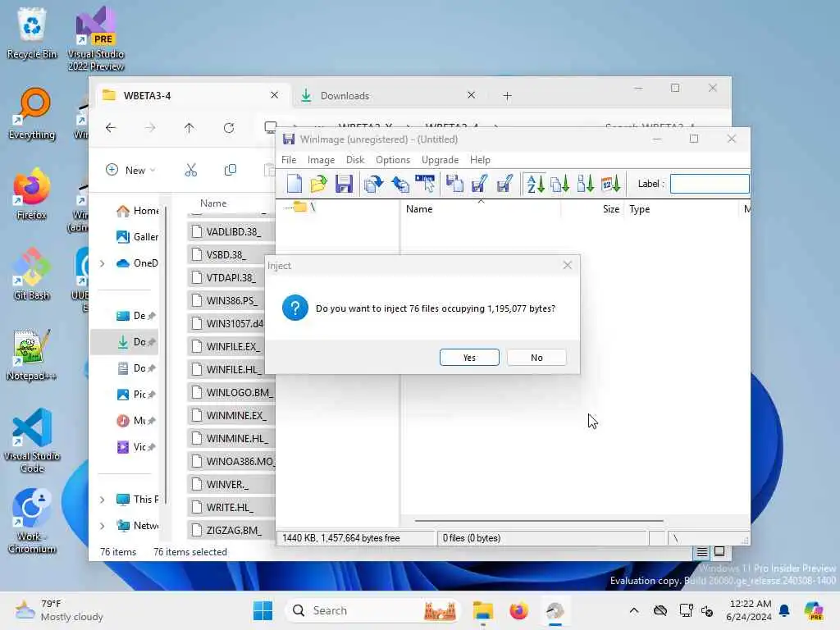Switch Explorer to details view icon
The width and height of the screenshot is (840, 630).
pyautogui.click(x=702, y=552)
